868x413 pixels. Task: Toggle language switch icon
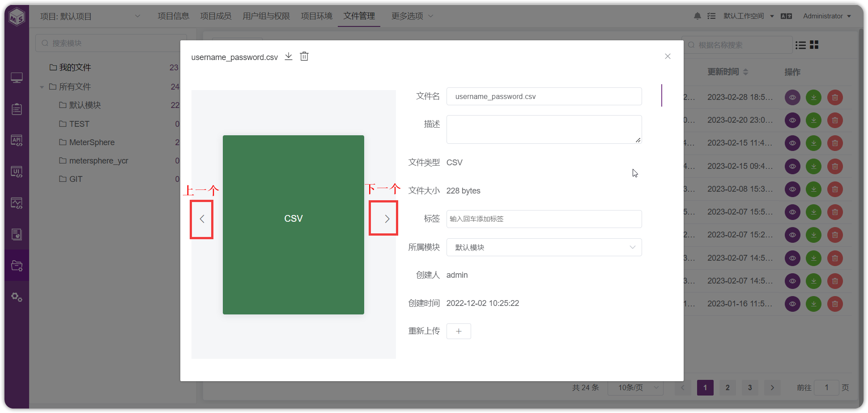pos(786,16)
